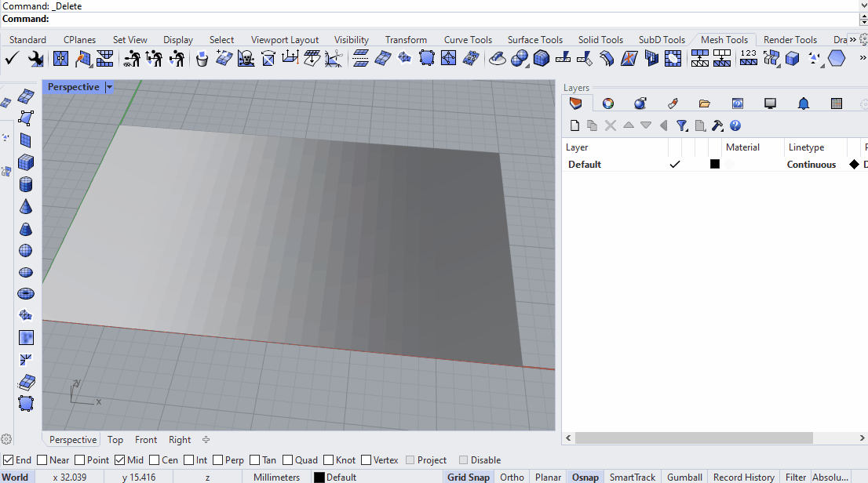Toggle the Near osnap checkbox
This screenshot has width=868, height=483.
[42, 459]
